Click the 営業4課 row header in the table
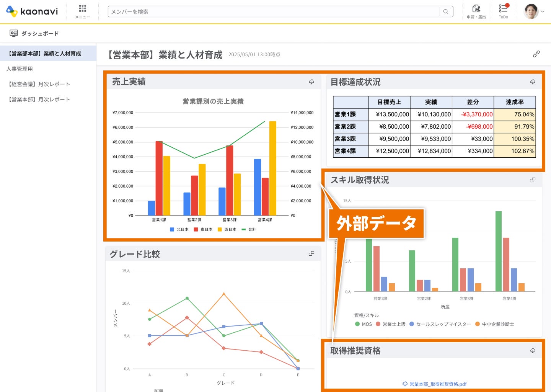Screen dimensions: 551x392 click(350, 151)
